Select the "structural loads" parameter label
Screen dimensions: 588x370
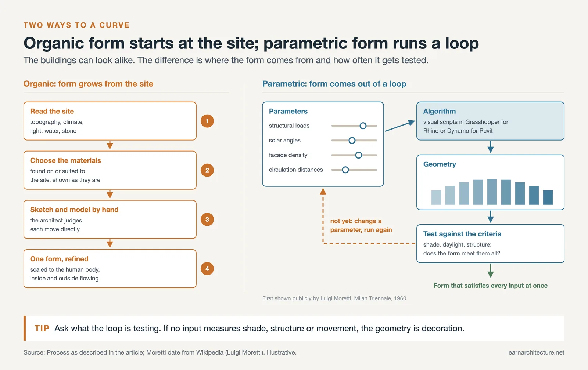289,126
